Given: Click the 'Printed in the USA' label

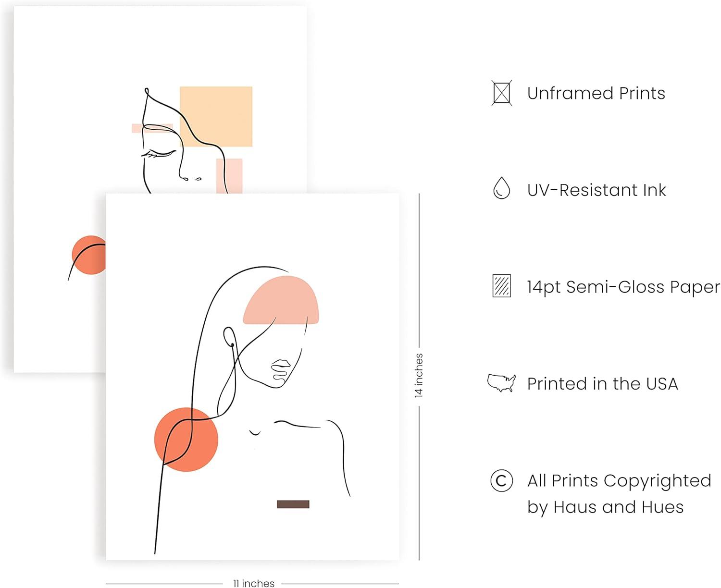Looking at the screenshot, I should tap(602, 383).
